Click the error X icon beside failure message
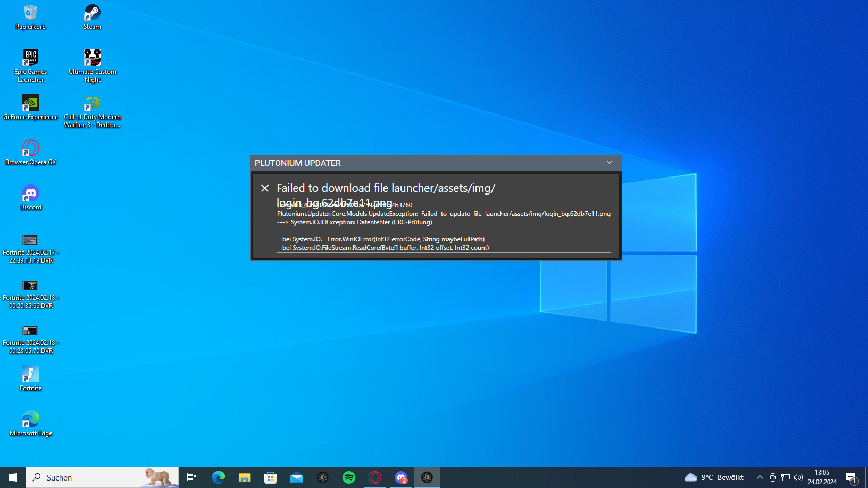868x488 pixels. click(265, 188)
